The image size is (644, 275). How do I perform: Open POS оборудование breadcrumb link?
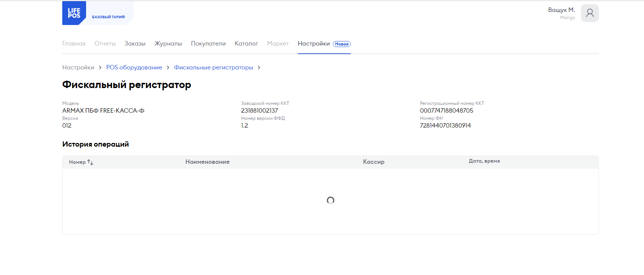pos(134,68)
